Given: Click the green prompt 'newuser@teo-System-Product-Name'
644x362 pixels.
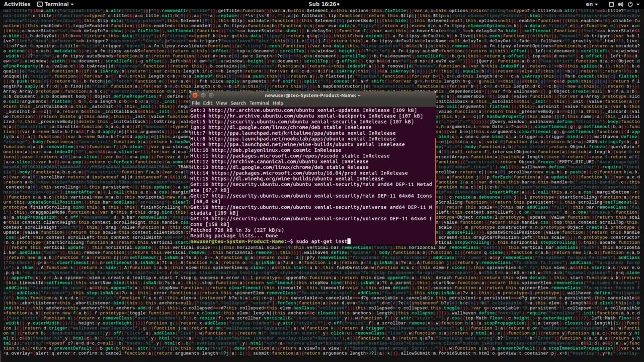Looking at the screenshot, I should 237,241.
